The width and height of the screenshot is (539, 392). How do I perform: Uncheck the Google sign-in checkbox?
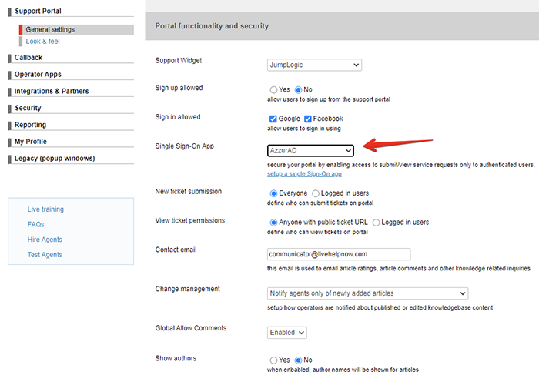point(273,119)
